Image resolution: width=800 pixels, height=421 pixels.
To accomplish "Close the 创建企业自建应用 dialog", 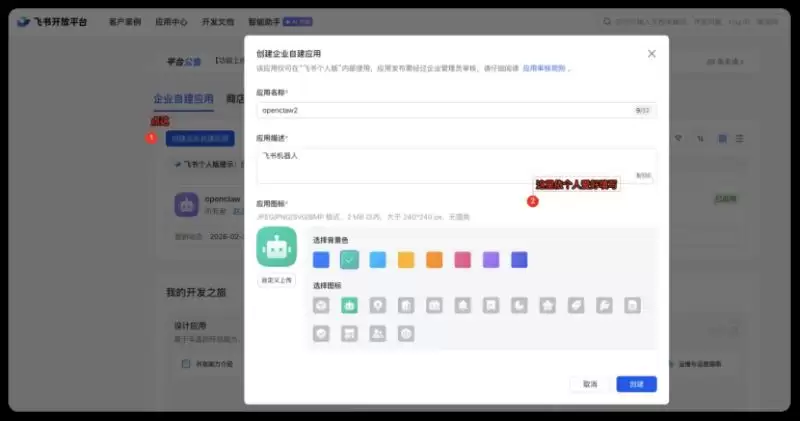I will 652,54.
